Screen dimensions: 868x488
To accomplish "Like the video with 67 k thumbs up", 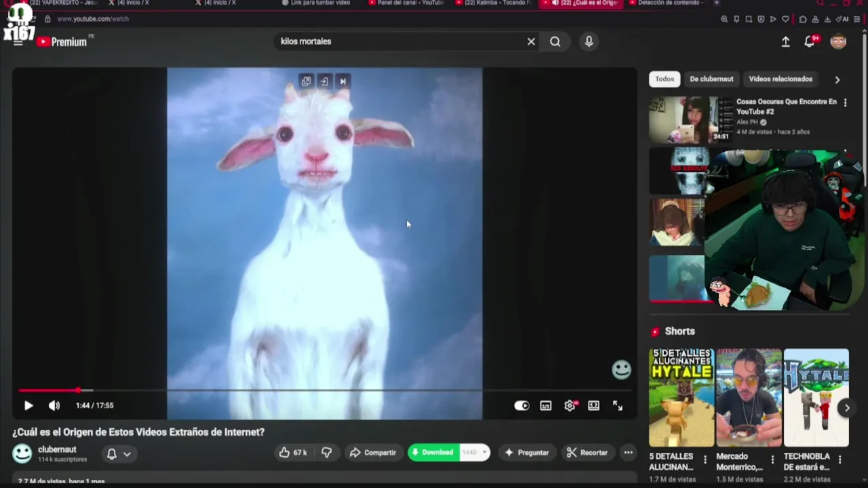I will coord(293,453).
